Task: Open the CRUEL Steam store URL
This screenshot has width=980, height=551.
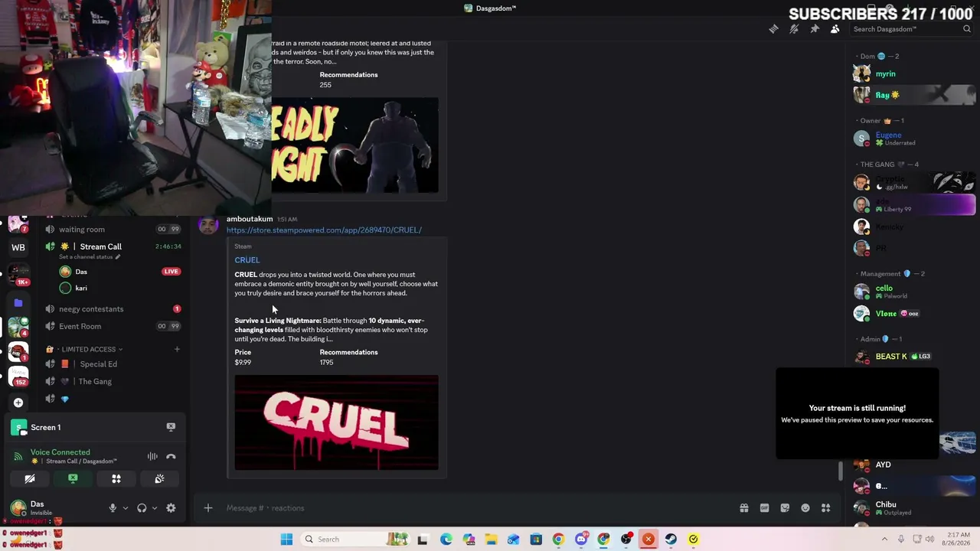Action: pyautogui.click(x=324, y=230)
